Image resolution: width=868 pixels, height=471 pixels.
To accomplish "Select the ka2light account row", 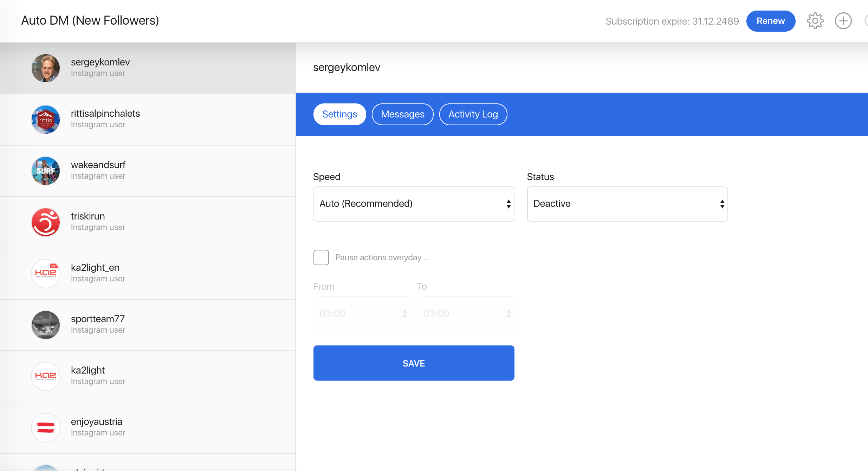I will (x=148, y=376).
